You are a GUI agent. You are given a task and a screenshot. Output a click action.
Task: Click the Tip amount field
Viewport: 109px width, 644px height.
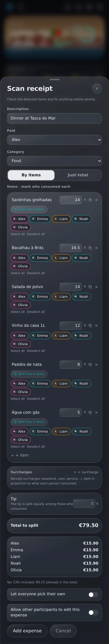[84, 503]
